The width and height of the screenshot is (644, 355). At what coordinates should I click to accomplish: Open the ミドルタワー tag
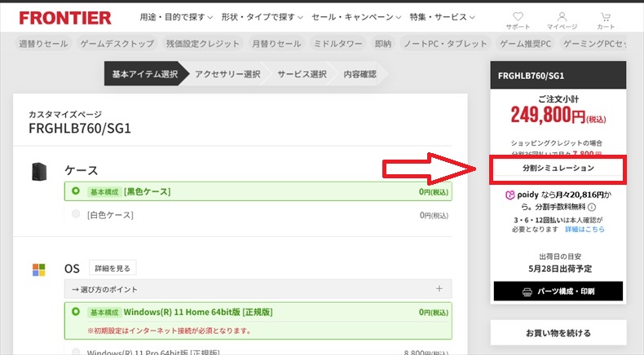tap(338, 43)
